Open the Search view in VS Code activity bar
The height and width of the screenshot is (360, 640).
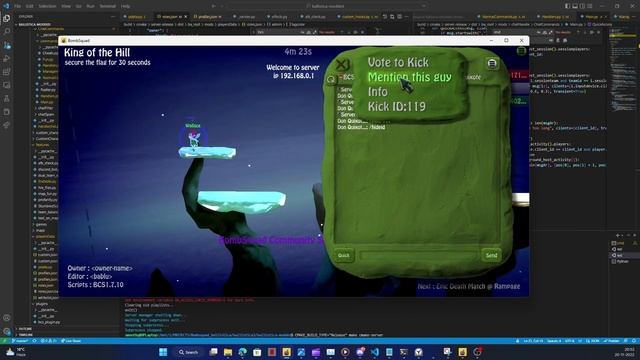(x=7, y=31)
